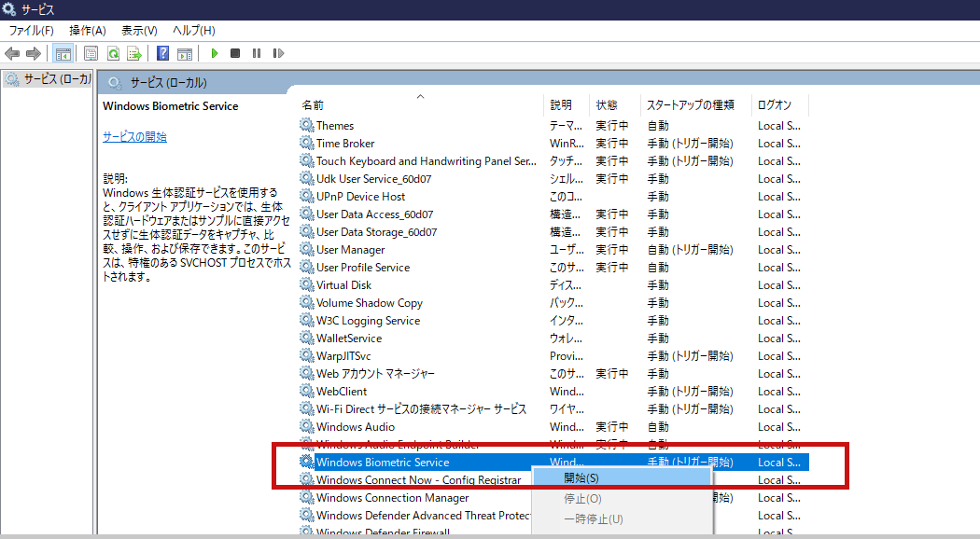This screenshot has width=980, height=539.
Task: Click the gear icon beside Themes
Action: [306, 125]
